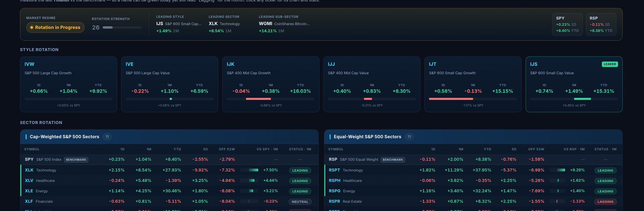The image size is (644, 211).
Task: Click the BENCHMARK tag in the RSP row
Action: 393,160
